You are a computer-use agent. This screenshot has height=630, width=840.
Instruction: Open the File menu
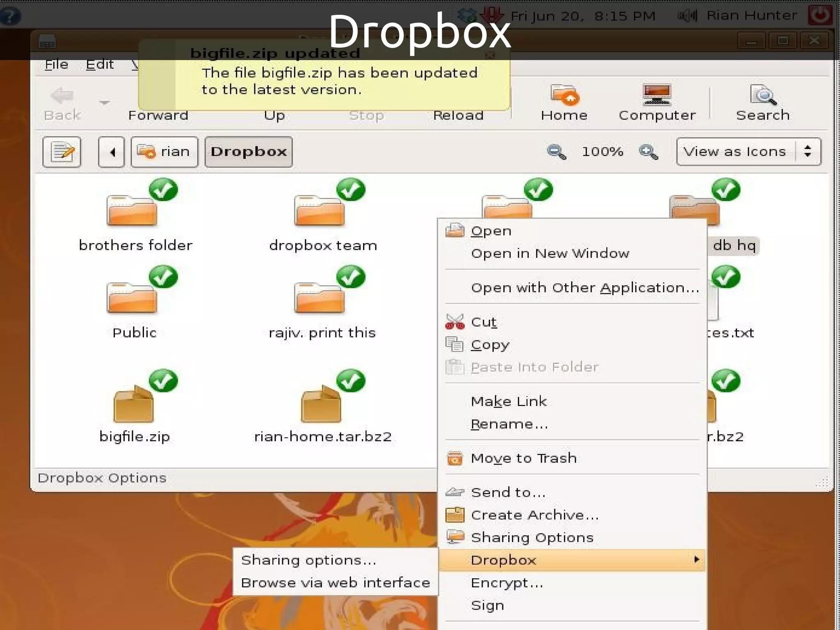(57, 64)
